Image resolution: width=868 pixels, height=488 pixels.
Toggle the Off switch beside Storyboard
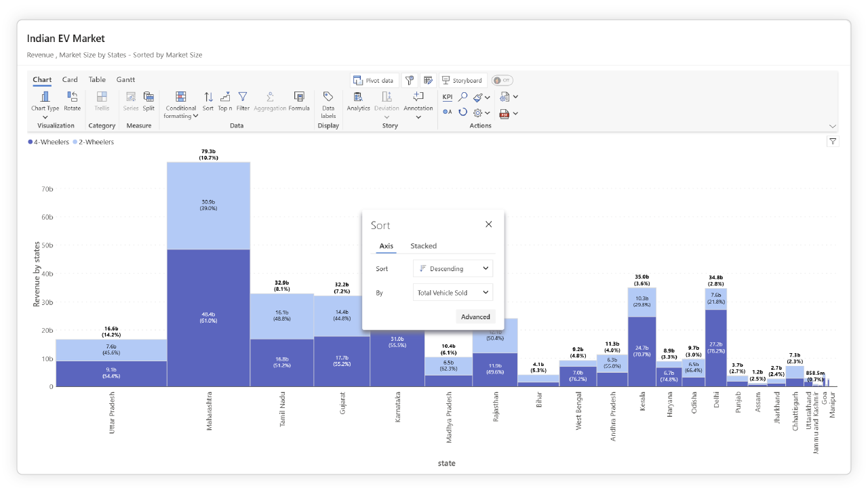coord(502,81)
